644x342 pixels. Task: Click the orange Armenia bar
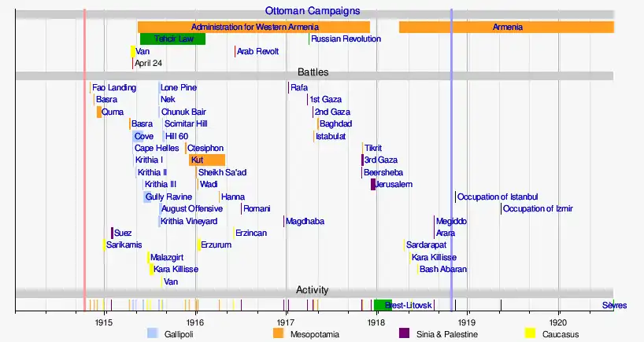coord(506,27)
